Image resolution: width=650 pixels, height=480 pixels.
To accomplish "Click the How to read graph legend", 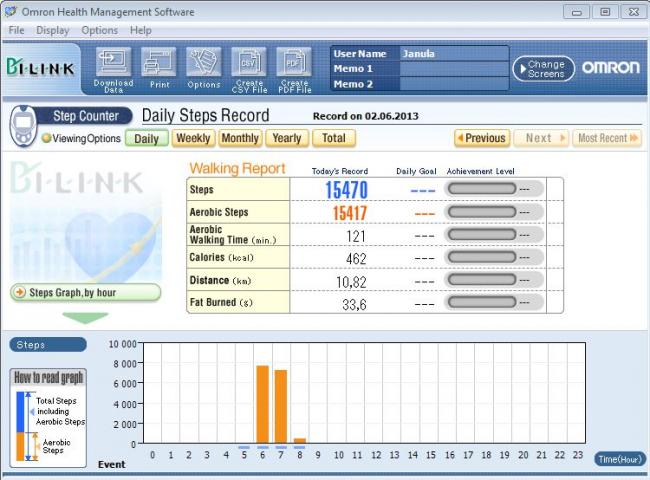I will pyautogui.click(x=48, y=418).
